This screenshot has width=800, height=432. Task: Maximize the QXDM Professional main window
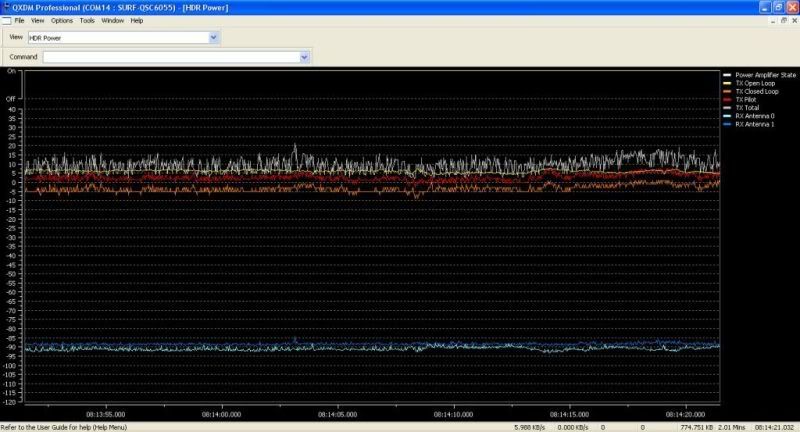779,7
